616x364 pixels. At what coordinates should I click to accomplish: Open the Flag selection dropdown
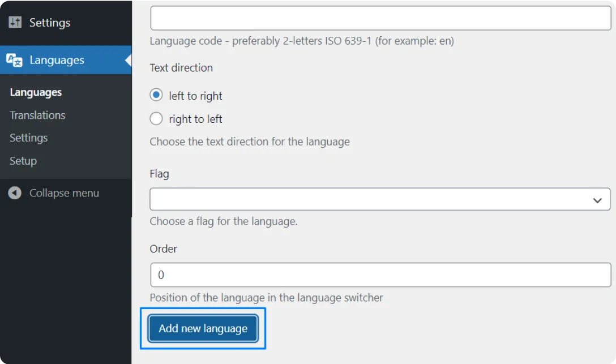tap(379, 199)
